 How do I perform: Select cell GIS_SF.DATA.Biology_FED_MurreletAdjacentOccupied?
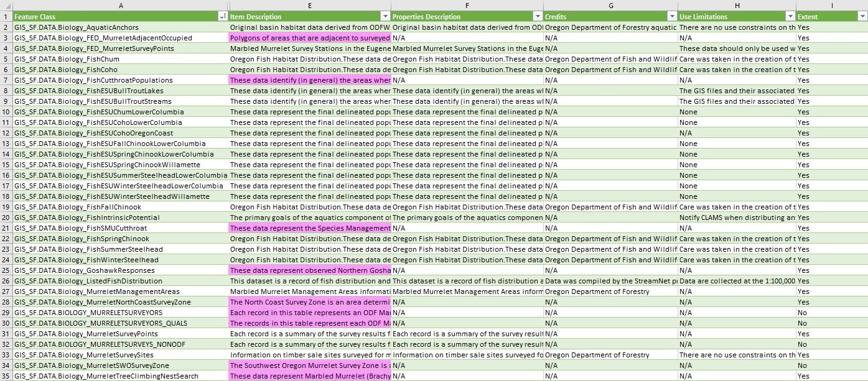120,38
